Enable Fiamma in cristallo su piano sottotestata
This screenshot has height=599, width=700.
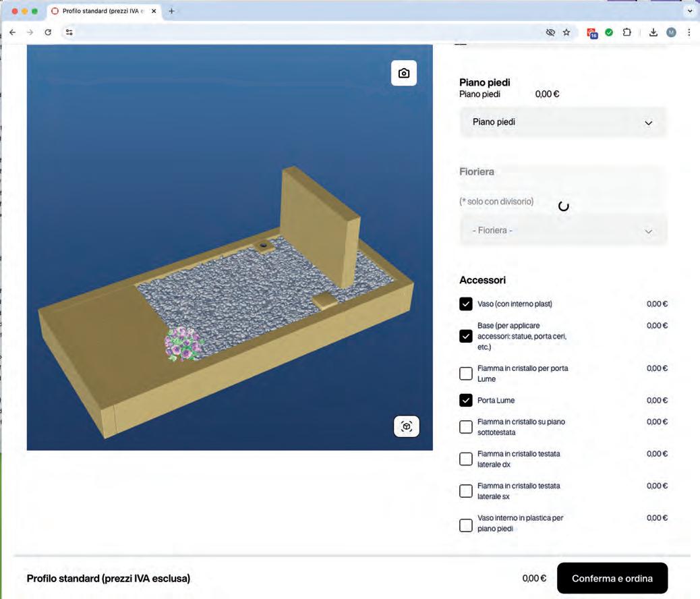tap(465, 427)
